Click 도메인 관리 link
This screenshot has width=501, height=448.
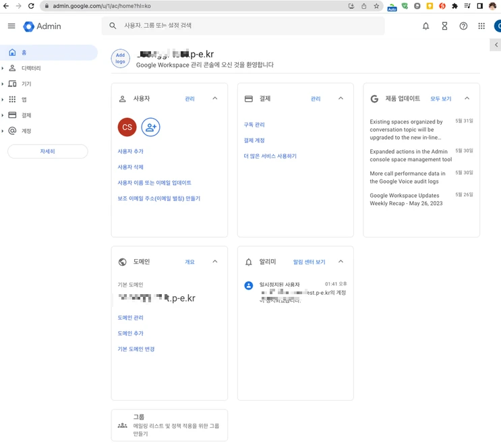point(130,318)
